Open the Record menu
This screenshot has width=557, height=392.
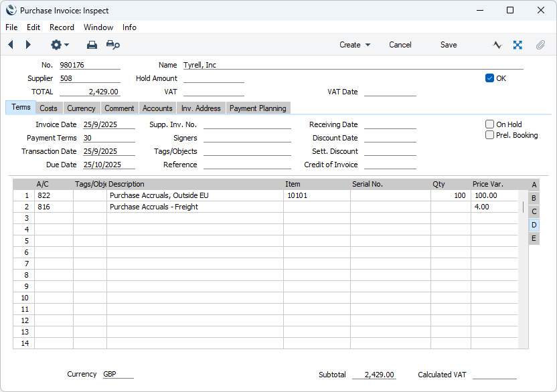(62, 27)
